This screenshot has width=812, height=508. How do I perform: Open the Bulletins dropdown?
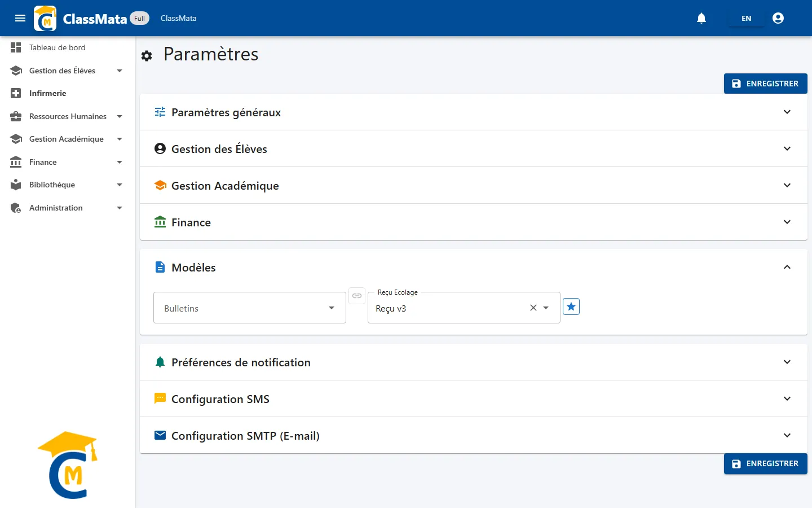click(x=250, y=308)
